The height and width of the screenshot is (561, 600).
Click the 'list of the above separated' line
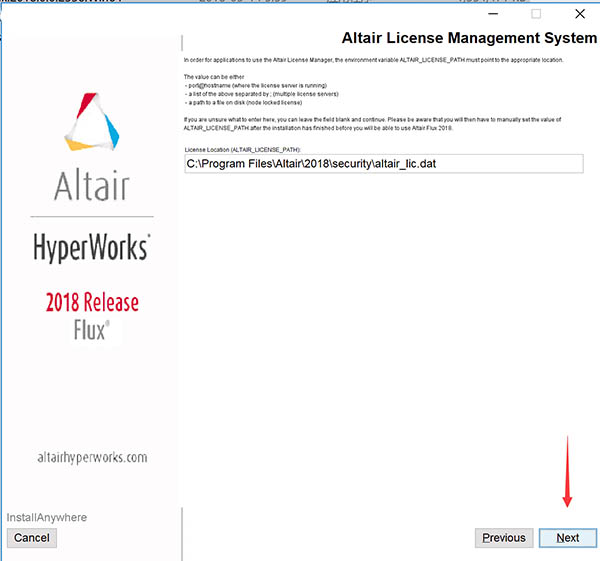click(x=261, y=94)
